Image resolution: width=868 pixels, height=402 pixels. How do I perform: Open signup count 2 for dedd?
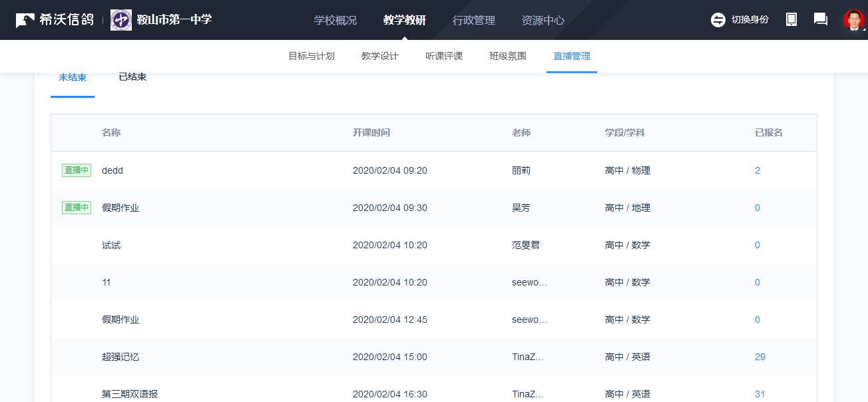758,170
